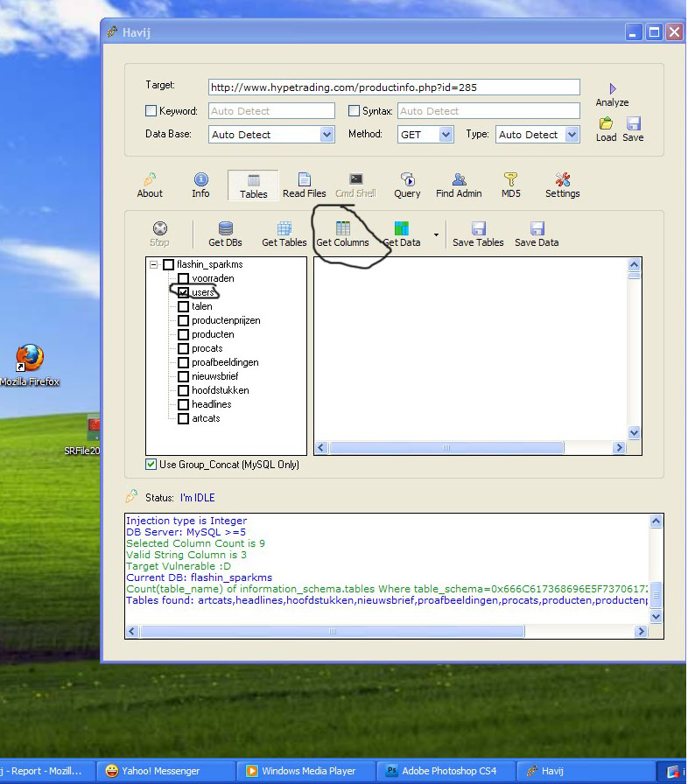
Task: Click the Target URL input field
Action: tap(394, 87)
